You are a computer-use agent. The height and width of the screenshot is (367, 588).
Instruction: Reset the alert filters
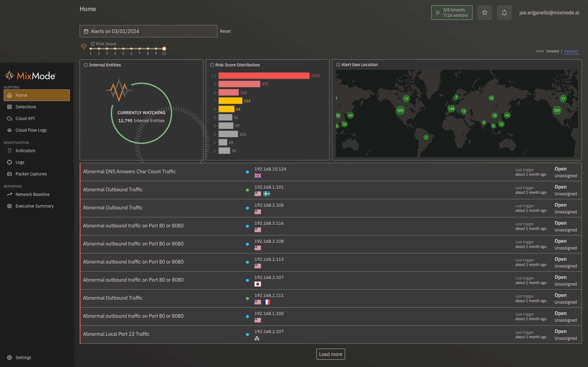[225, 31]
